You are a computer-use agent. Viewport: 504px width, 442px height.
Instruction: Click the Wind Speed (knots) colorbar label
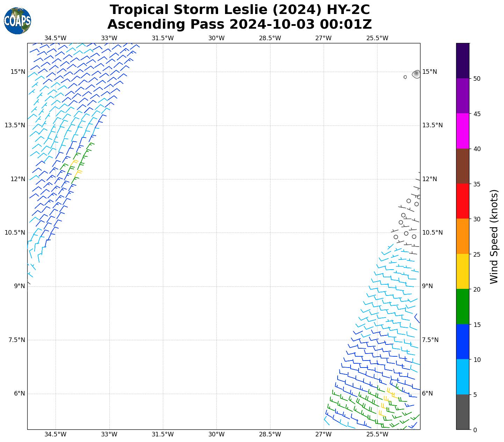click(494, 237)
